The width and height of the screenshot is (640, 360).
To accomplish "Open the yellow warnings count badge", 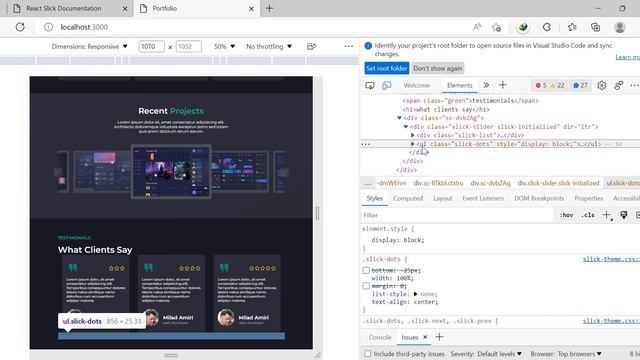I will point(558,85).
